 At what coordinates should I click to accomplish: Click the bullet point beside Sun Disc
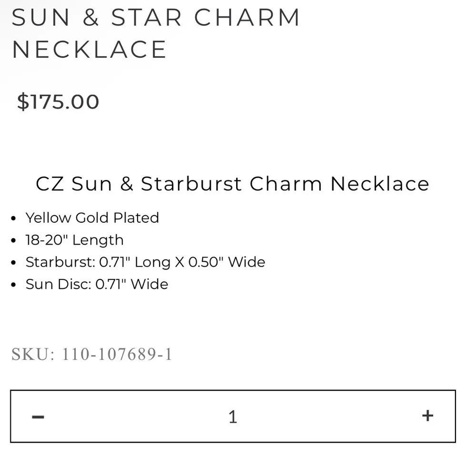[x=13, y=284]
